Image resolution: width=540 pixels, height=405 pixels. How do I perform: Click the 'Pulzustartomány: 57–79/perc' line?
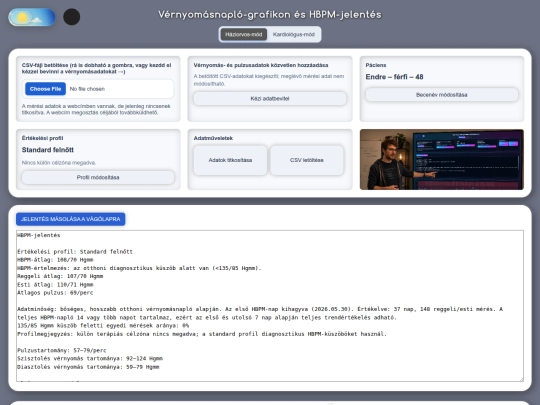62,350
